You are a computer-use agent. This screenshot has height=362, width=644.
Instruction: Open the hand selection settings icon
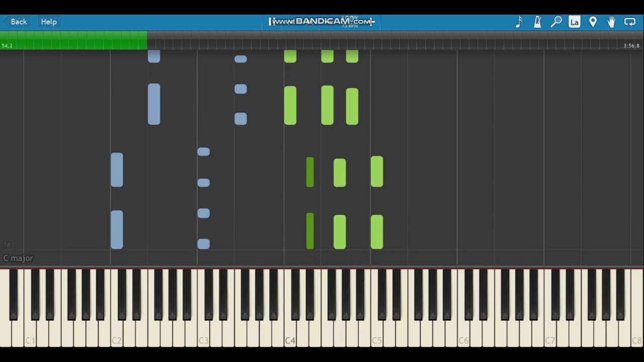611,22
